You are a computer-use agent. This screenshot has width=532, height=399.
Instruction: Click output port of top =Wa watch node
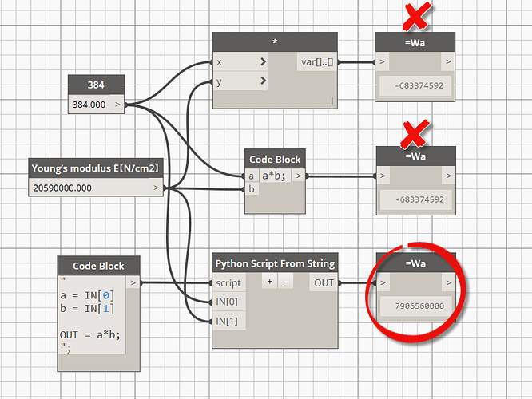click(448, 62)
